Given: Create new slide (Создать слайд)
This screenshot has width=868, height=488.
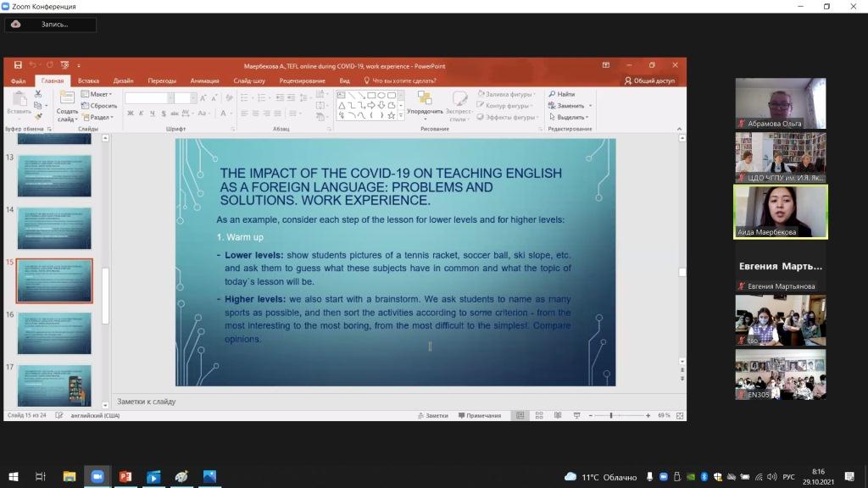Looking at the screenshot, I should tap(67, 106).
